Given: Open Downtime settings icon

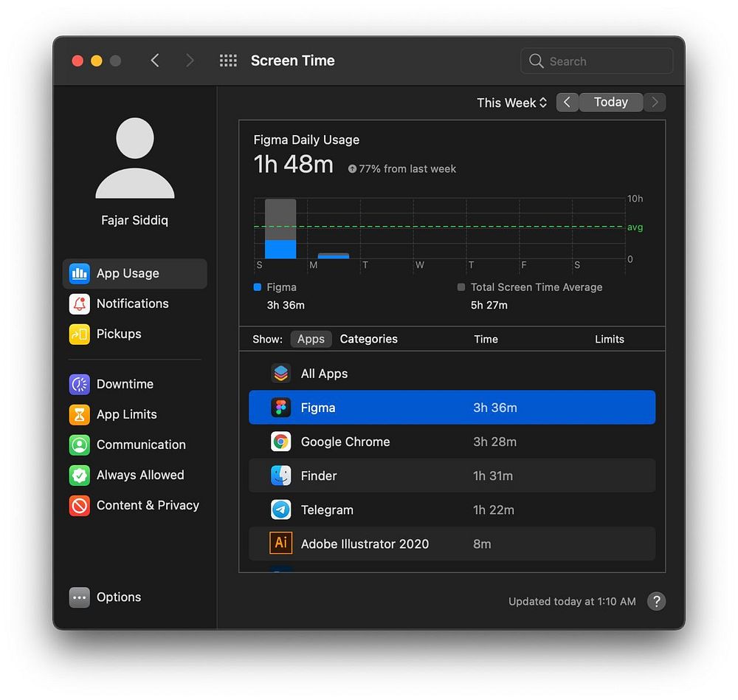Looking at the screenshot, I should point(80,385).
